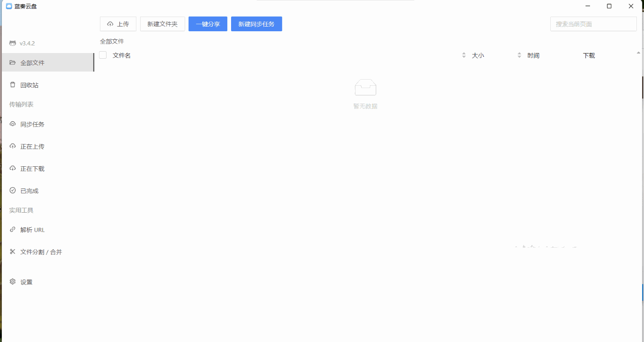Click the GitHub cat icon beside v3.4.2
644x342 pixels.
point(13,43)
